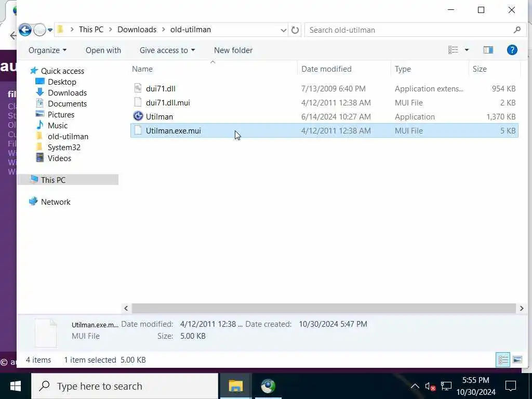
Task: Click the right arrow of horizontal scrollbar
Action: click(522, 308)
